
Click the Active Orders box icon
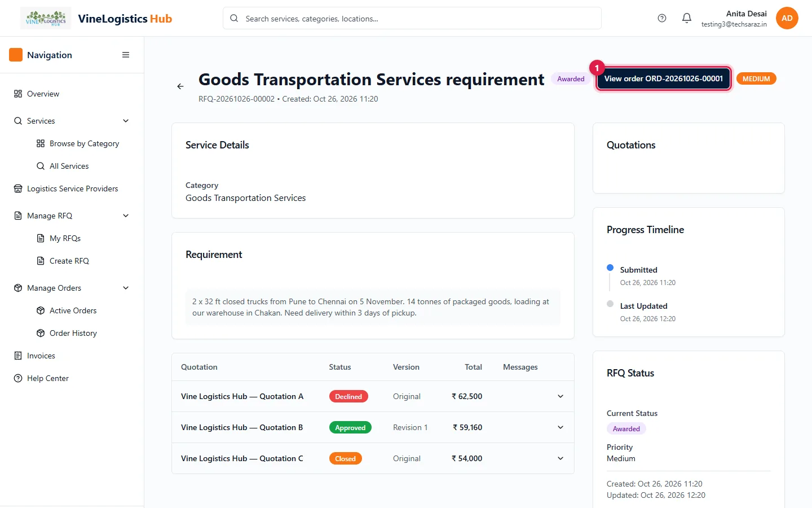[x=41, y=310]
